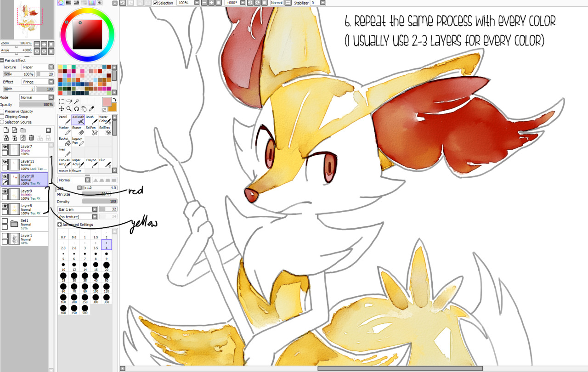Select the Layer10 layer row
The image size is (588, 372).
(24, 180)
